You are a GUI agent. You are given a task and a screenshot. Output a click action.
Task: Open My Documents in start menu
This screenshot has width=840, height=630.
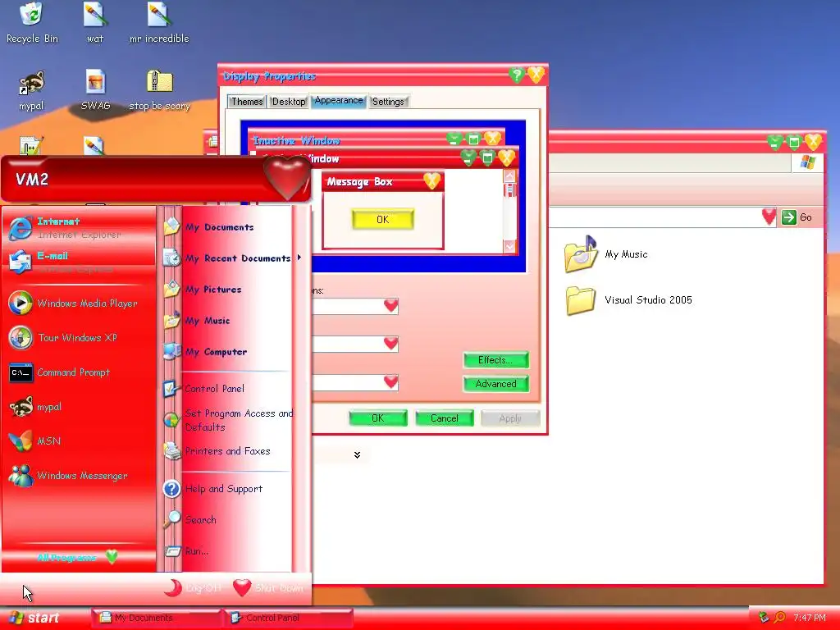230,227
